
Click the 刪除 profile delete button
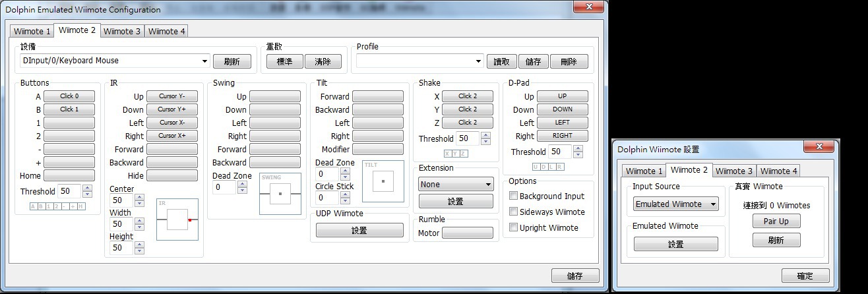point(569,61)
